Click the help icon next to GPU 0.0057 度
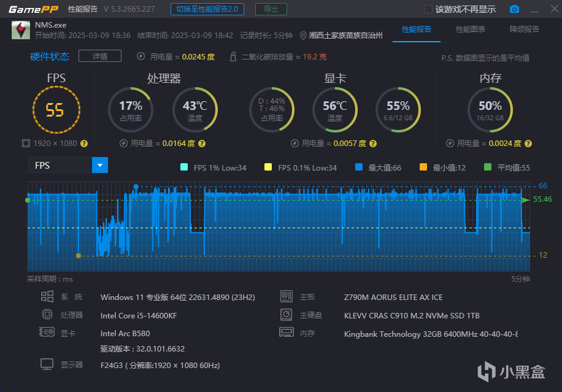This screenshot has width=562, height=392. tap(373, 144)
